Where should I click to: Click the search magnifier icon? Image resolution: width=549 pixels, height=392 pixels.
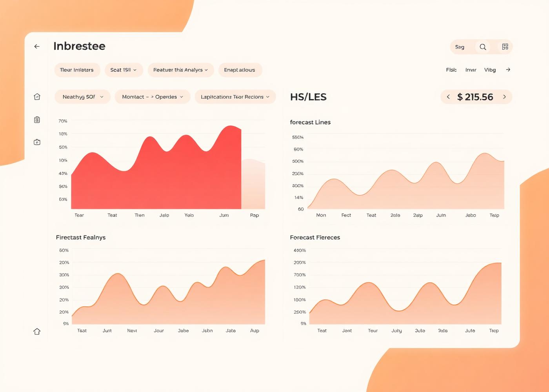[x=483, y=47]
